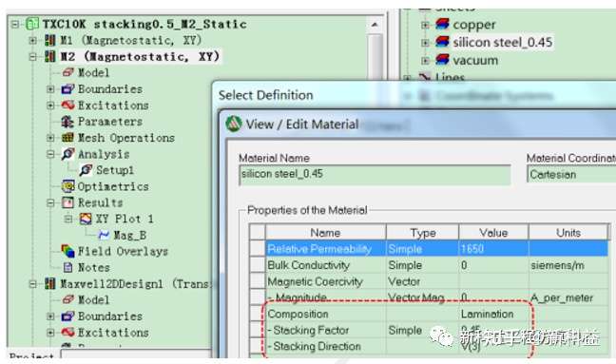Click the Optimetrics icon
Screen dimensions: 616x364
click(67, 186)
